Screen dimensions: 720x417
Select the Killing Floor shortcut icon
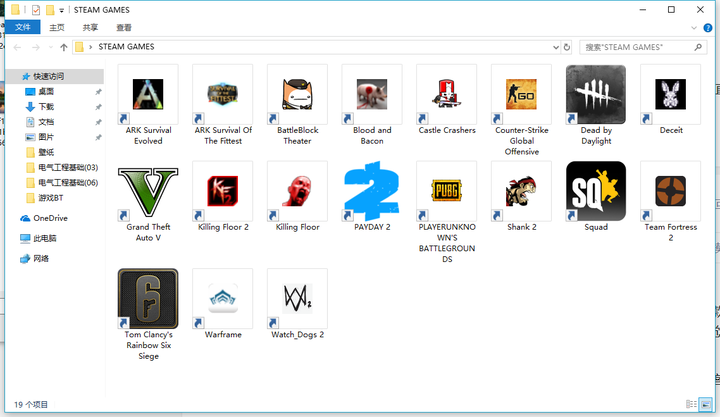click(297, 191)
